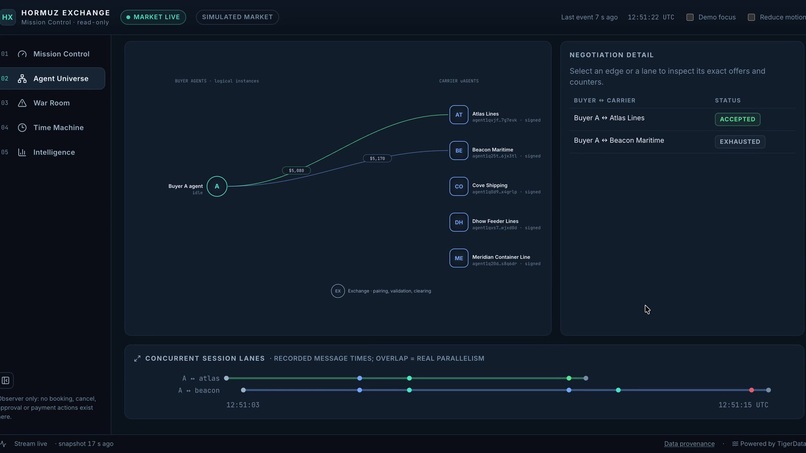Click the 12:51:15 UTC timeline end label
Viewport: 806px width, 453px height.
point(743,405)
